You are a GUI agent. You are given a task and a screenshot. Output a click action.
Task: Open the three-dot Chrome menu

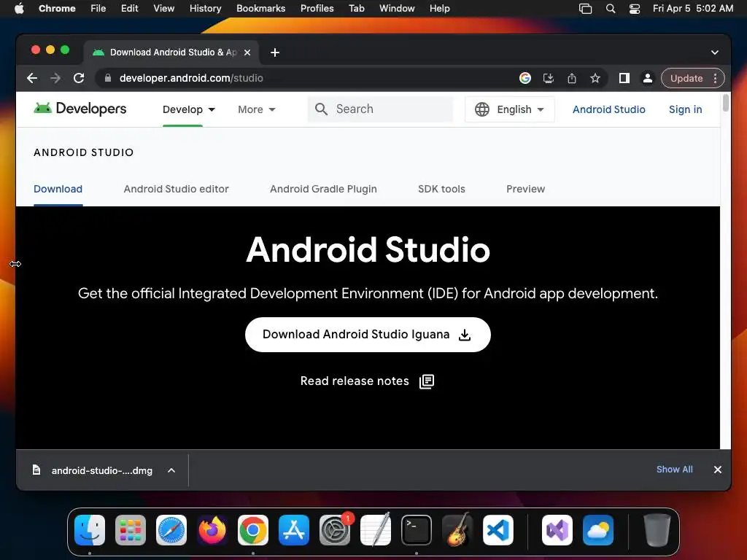[715, 78]
